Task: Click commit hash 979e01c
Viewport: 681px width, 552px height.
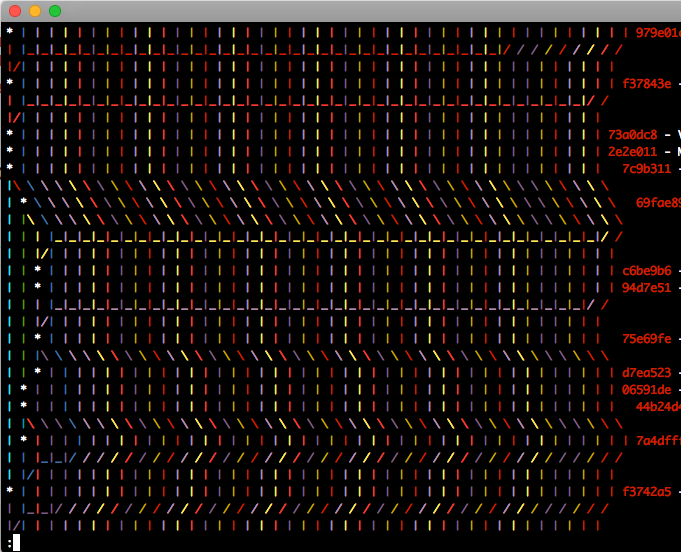Action: (658, 33)
